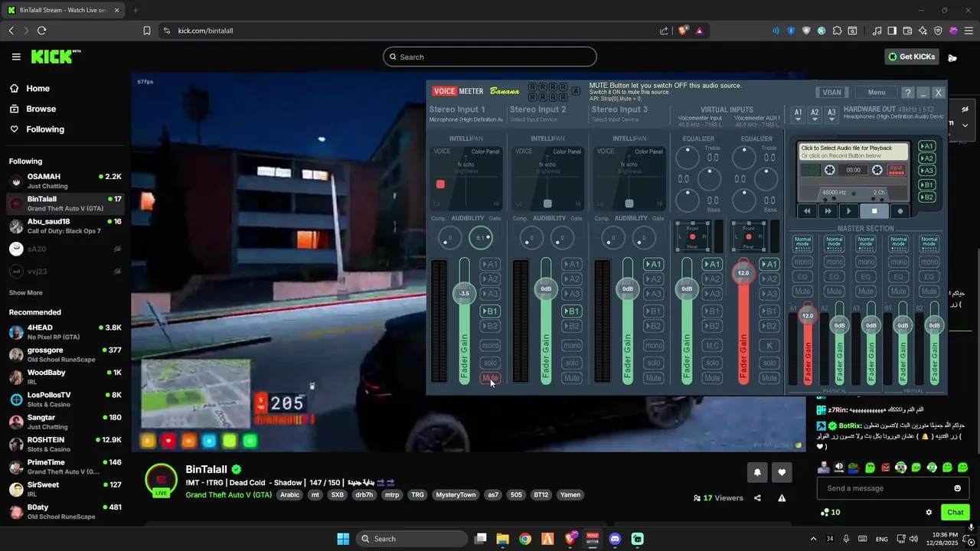Show hidden system tray icons chevron
Image resolution: width=980 pixels, height=551 pixels.
point(813,539)
